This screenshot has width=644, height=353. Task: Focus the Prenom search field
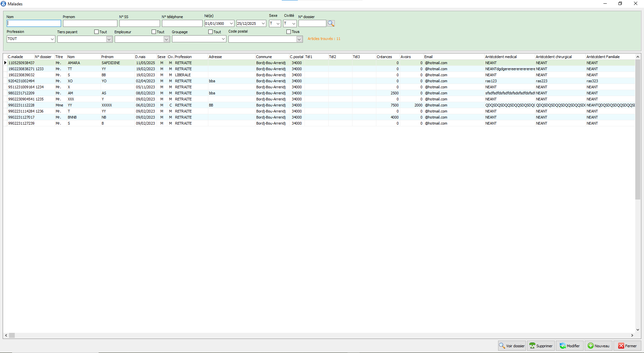point(90,24)
